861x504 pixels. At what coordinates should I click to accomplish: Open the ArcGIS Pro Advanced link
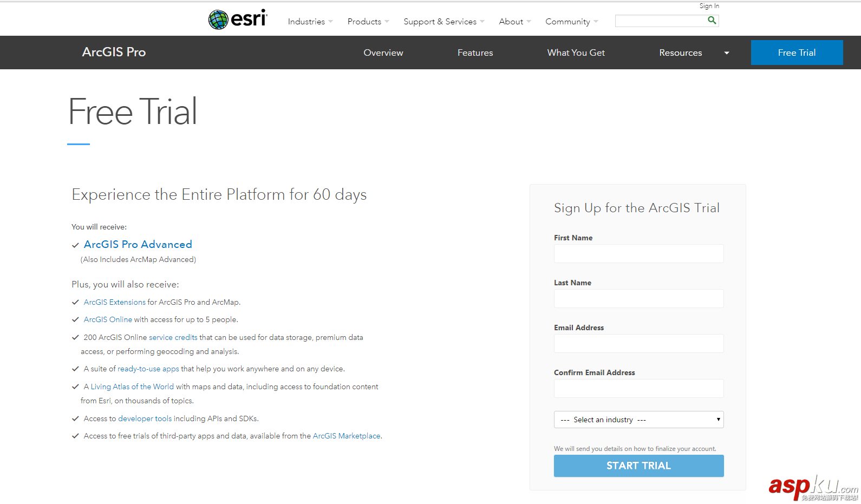[138, 244]
